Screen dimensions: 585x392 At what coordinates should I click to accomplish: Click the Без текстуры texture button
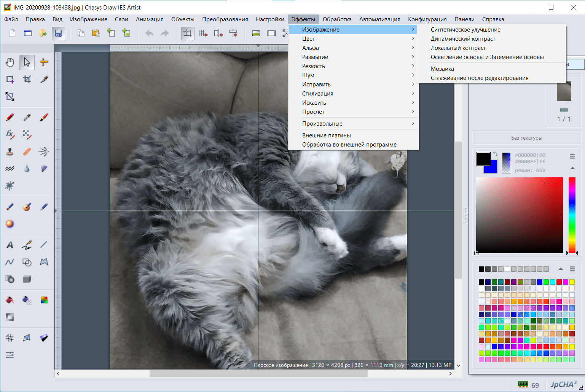click(x=526, y=138)
